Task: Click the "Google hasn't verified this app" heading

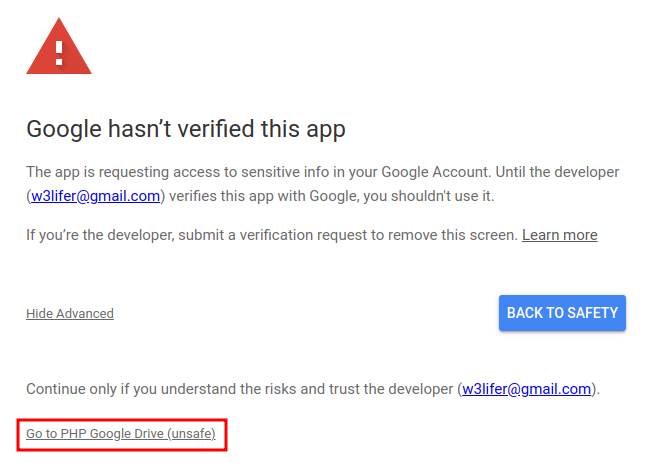Action: (x=185, y=129)
